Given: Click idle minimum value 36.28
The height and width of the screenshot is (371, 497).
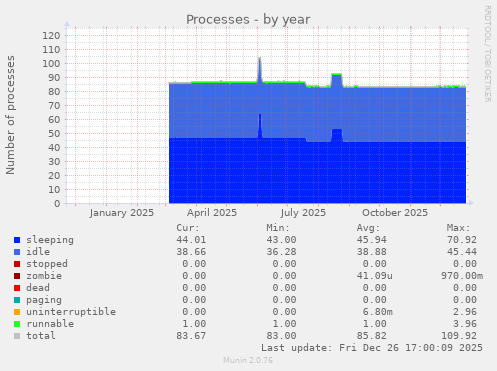Looking at the screenshot, I should point(281,252).
